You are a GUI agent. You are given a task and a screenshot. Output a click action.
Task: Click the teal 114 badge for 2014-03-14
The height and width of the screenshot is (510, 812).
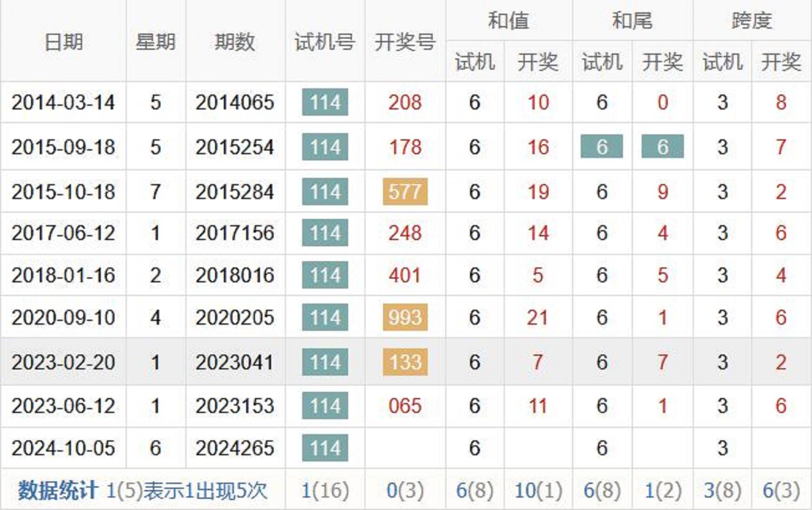coord(325,102)
